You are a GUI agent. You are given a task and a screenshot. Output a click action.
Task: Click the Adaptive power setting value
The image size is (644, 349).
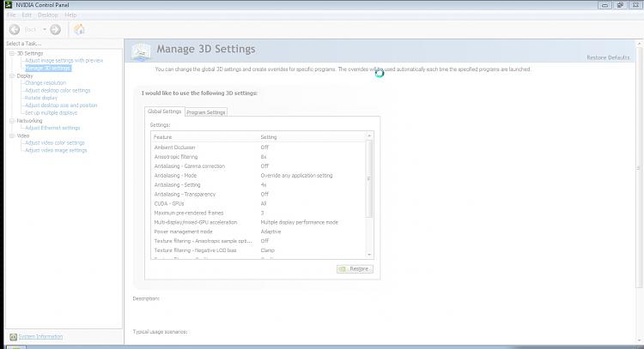tap(270, 232)
